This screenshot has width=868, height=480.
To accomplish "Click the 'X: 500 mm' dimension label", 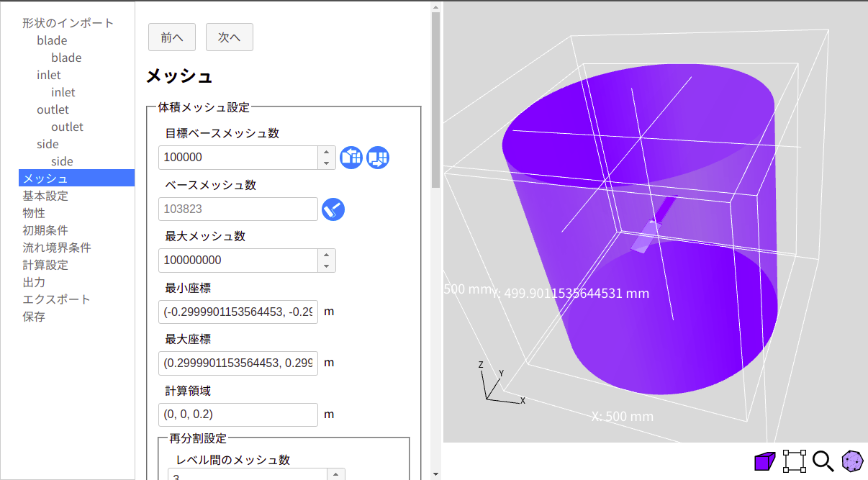I will pyautogui.click(x=623, y=417).
